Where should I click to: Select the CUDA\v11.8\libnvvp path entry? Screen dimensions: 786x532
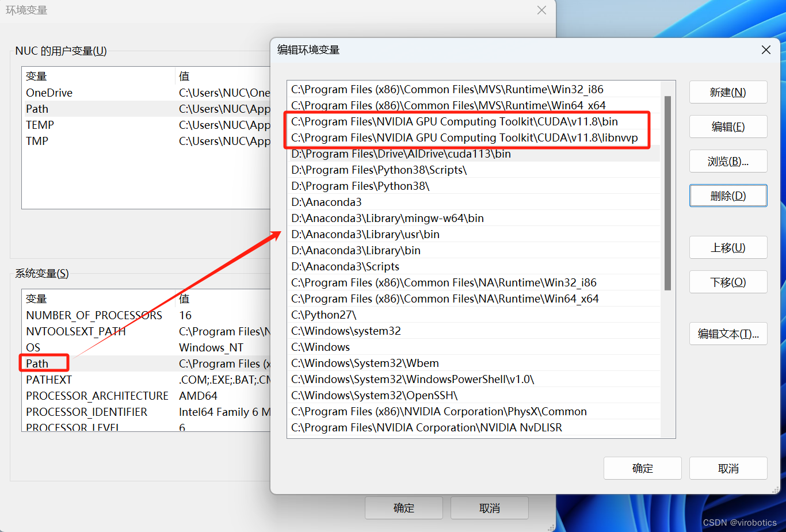[x=474, y=137]
